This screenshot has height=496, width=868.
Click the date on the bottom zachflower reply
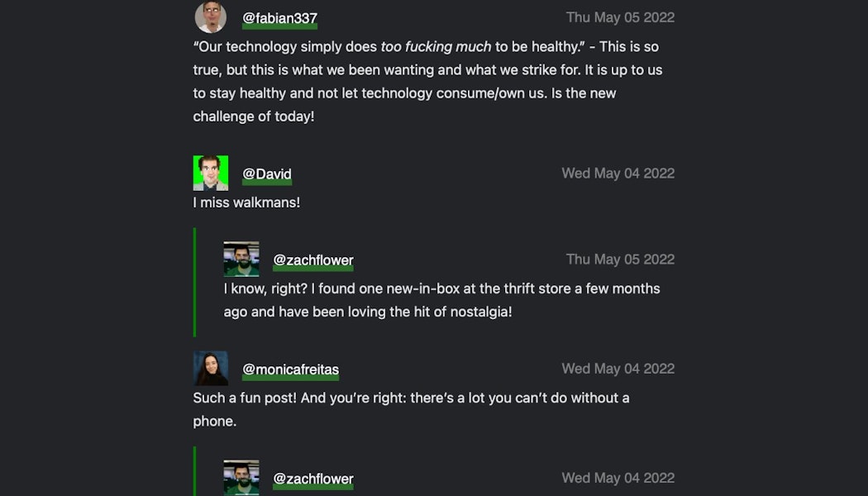[x=618, y=478]
